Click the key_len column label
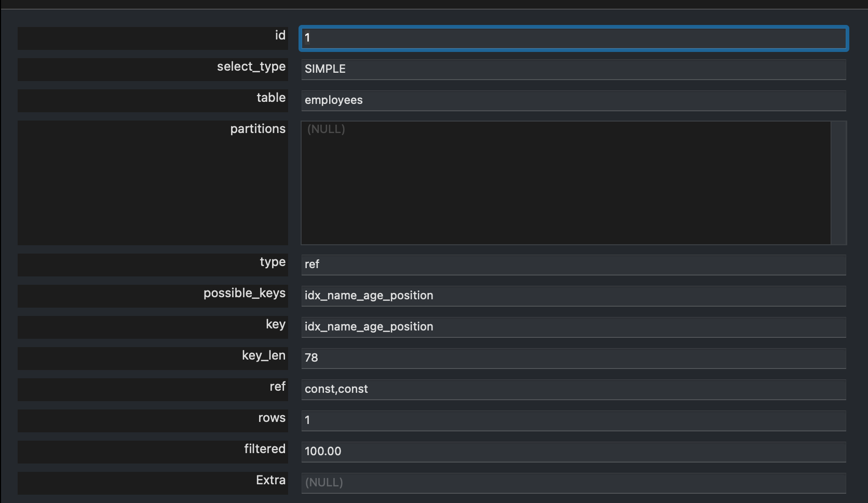The width and height of the screenshot is (868, 503). click(264, 356)
